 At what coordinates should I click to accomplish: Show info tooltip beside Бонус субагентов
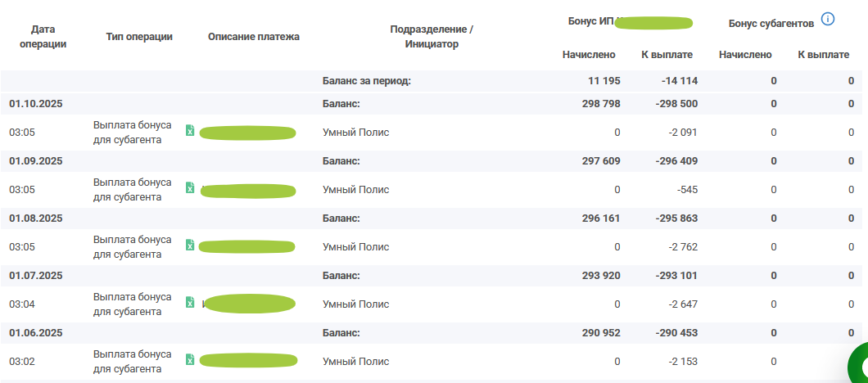tap(827, 19)
